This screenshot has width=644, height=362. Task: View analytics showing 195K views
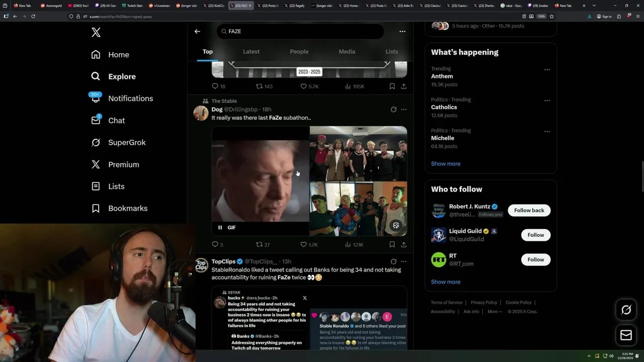tap(354, 86)
